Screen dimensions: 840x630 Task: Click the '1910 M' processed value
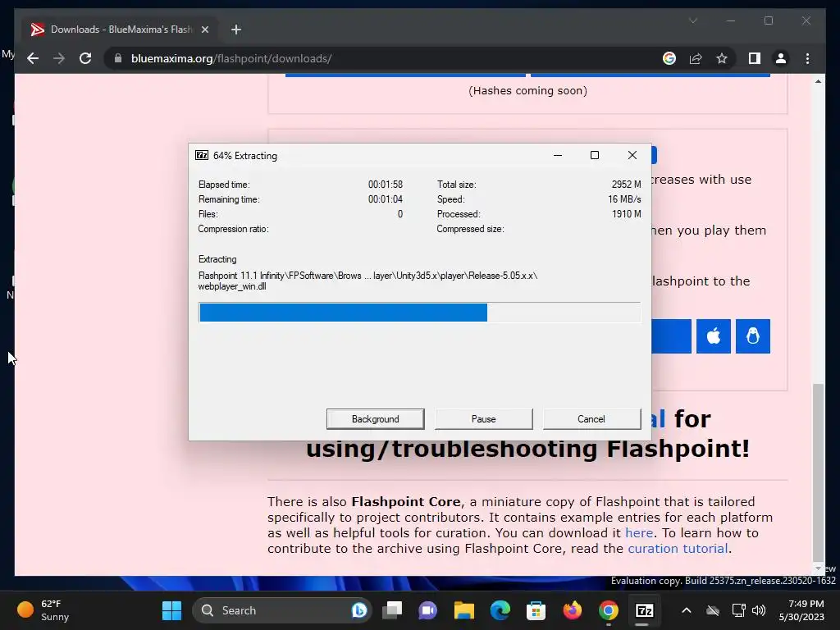(626, 214)
